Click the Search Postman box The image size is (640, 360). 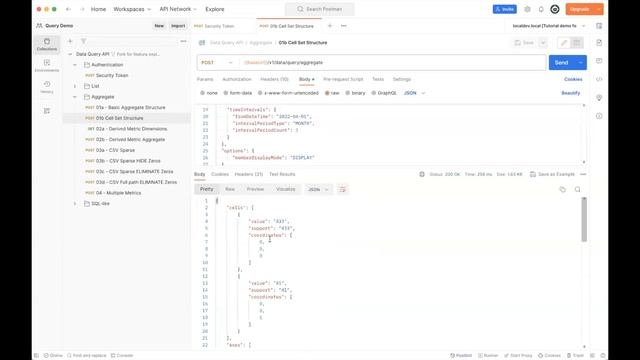tap(320, 9)
